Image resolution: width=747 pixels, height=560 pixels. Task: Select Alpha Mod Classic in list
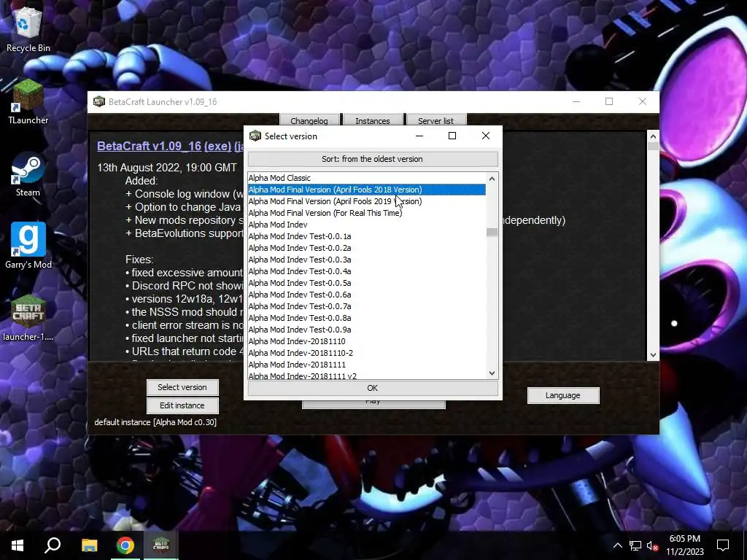pos(367,178)
